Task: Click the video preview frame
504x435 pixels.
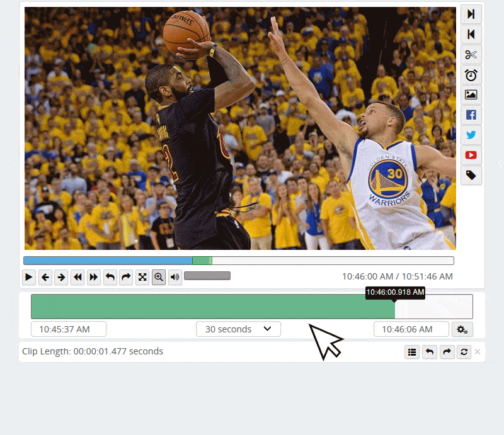Action: tap(240, 128)
